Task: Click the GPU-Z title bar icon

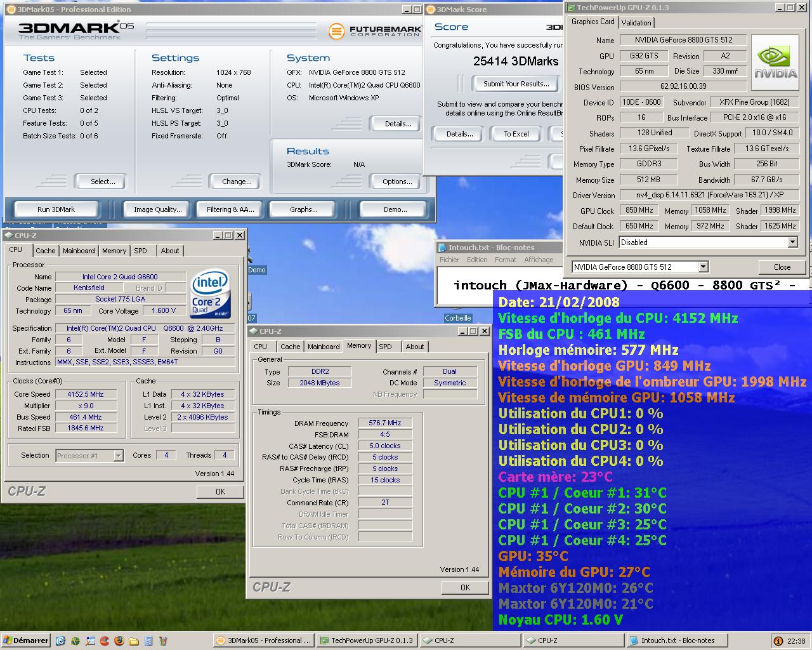Action: click(x=570, y=8)
